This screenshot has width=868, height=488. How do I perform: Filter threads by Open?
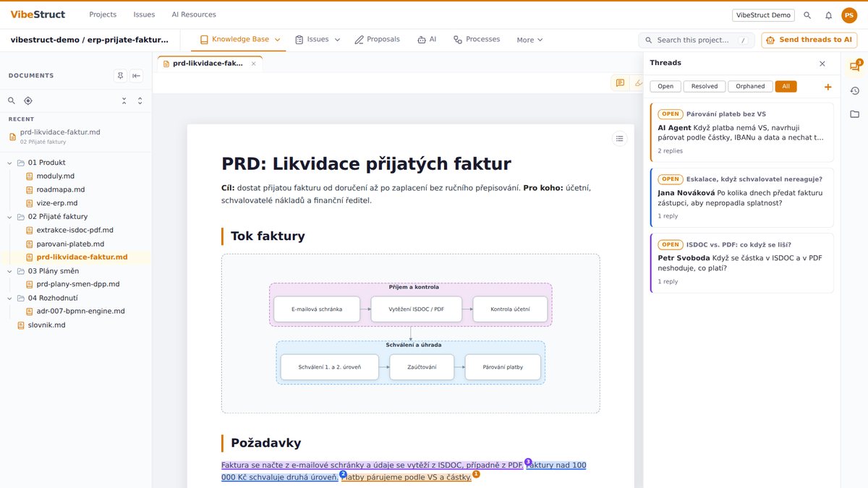(665, 87)
